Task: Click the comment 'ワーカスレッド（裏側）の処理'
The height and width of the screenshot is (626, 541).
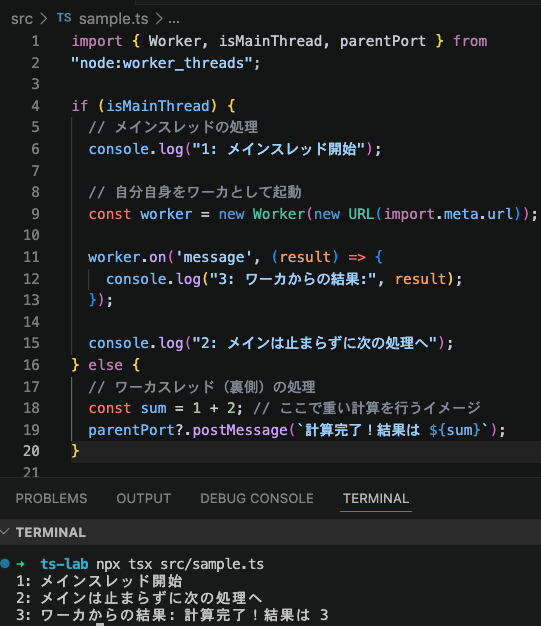Action: (x=215, y=387)
